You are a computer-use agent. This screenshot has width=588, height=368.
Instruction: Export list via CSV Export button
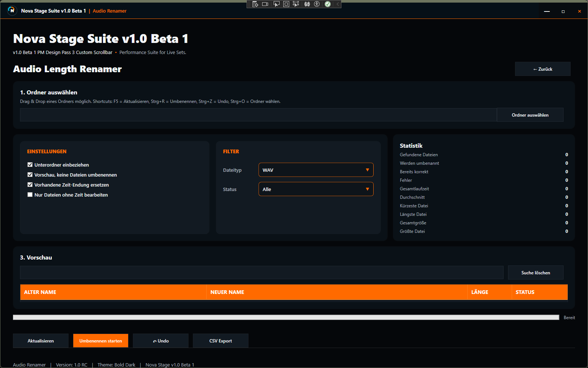[221, 341]
